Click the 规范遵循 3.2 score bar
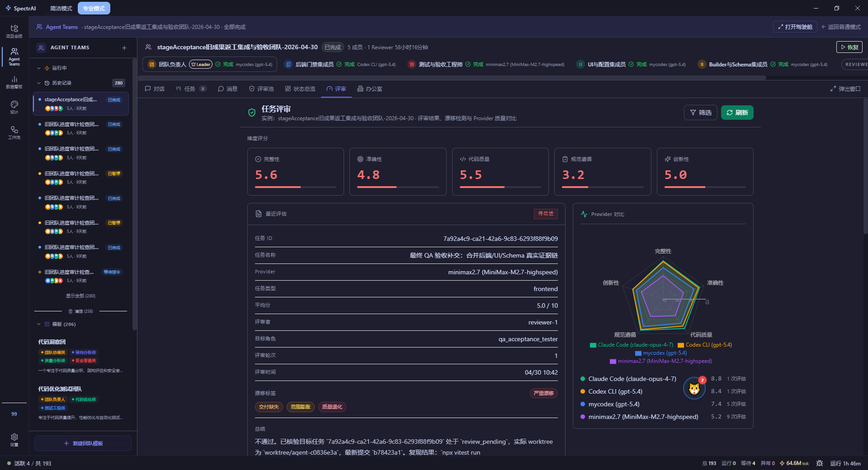 tap(603, 187)
